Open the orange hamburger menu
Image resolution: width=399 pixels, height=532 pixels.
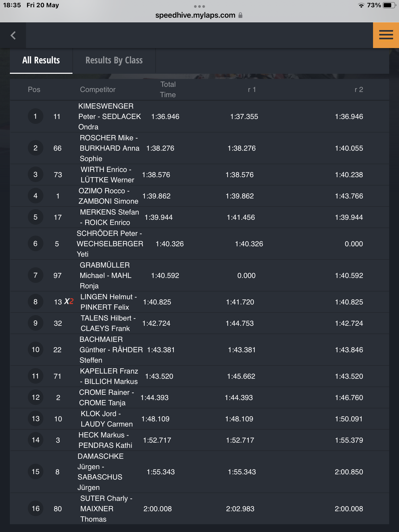tap(386, 35)
